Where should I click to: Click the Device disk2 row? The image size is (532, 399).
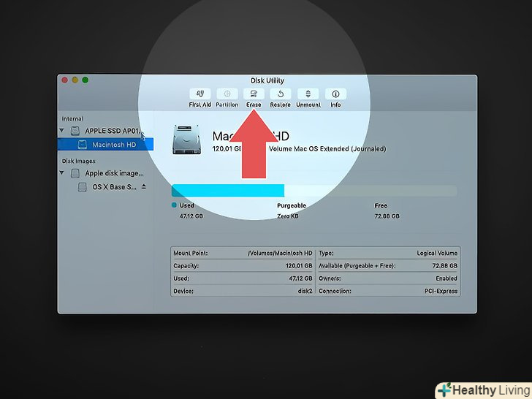tap(243, 291)
